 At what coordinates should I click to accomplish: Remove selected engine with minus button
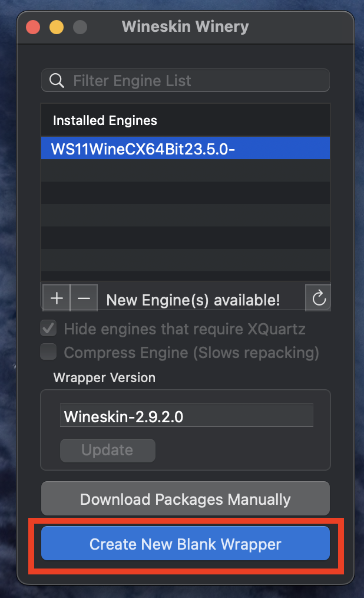84,298
